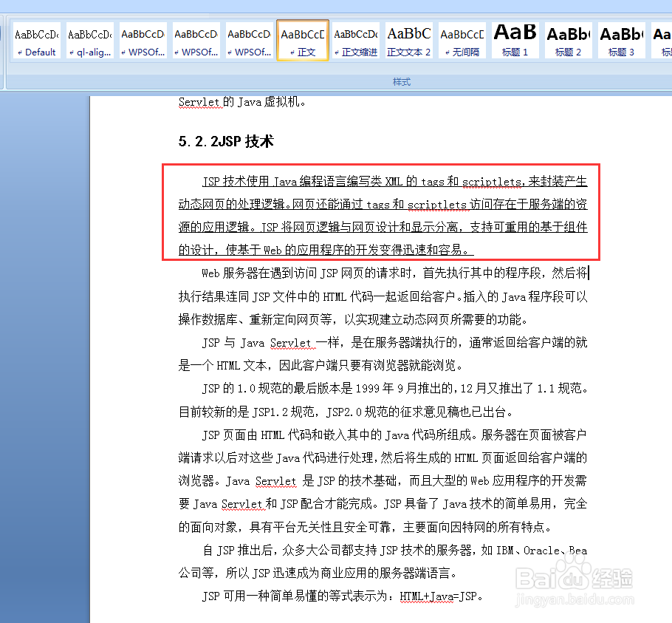The height and width of the screenshot is (623, 672).
Task: Apply the 正文 style from the gallery
Action: (302, 40)
